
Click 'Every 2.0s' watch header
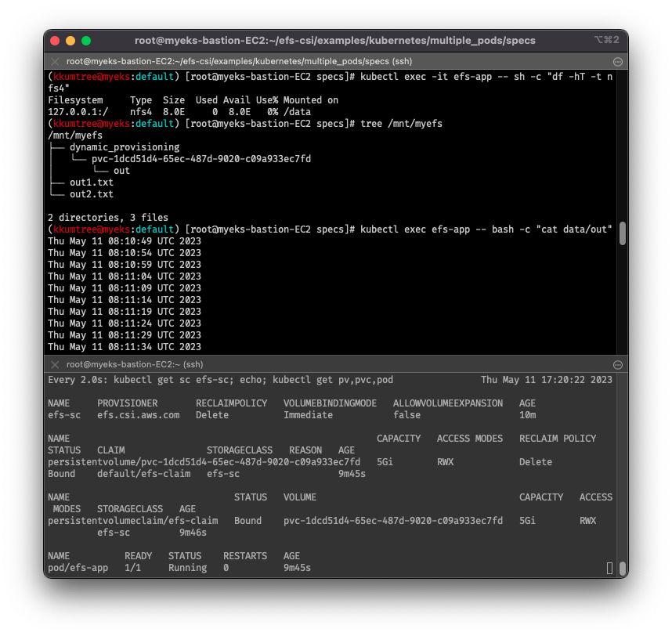point(78,380)
